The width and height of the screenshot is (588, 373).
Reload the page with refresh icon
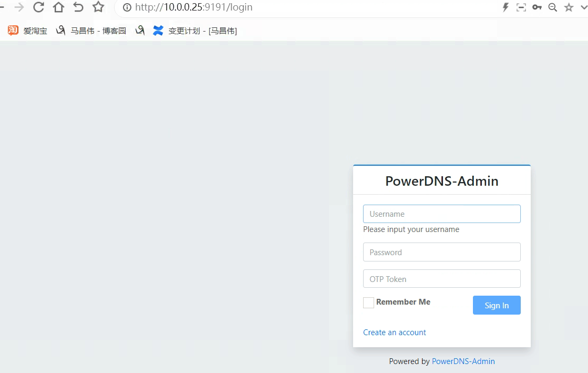[x=39, y=7]
